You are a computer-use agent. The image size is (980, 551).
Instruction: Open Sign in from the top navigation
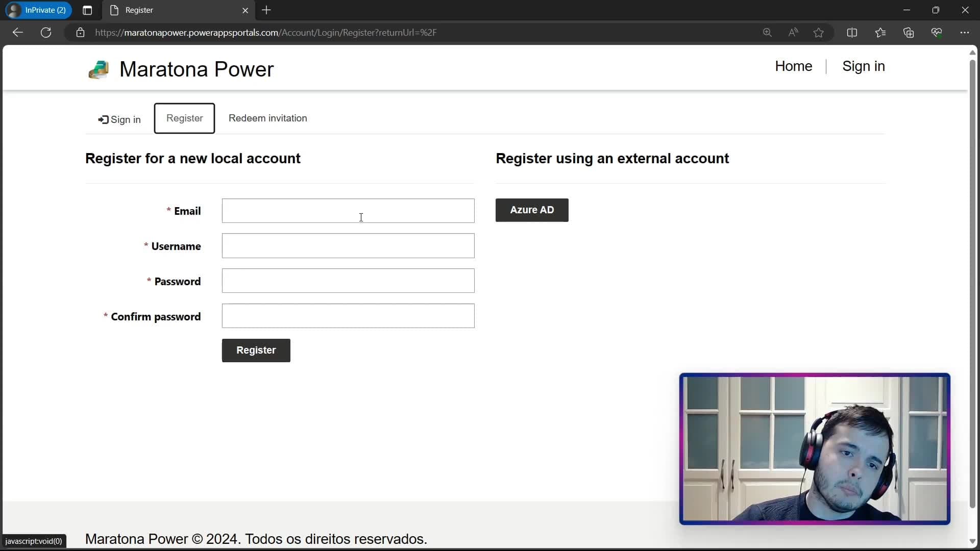pyautogui.click(x=864, y=66)
